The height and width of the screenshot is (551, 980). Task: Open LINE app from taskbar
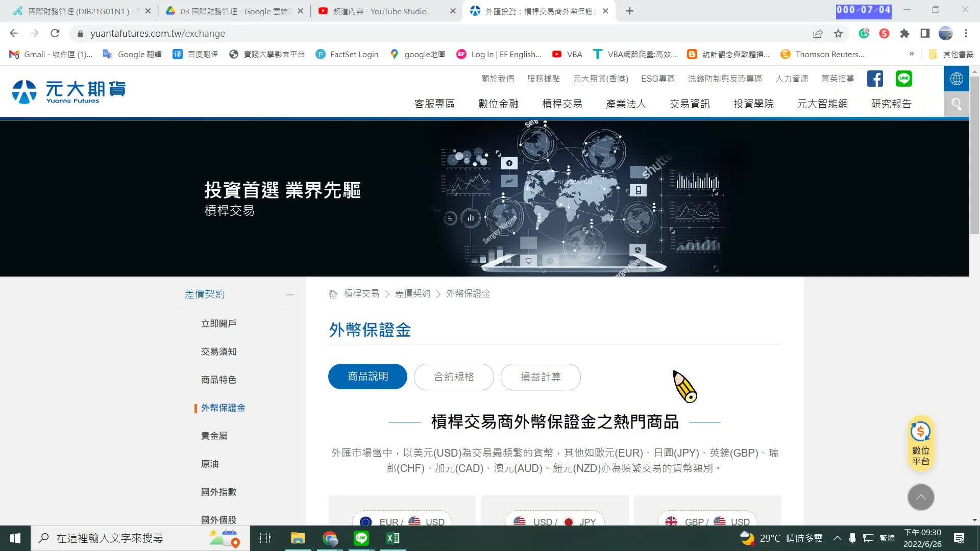tap(361, 538)
